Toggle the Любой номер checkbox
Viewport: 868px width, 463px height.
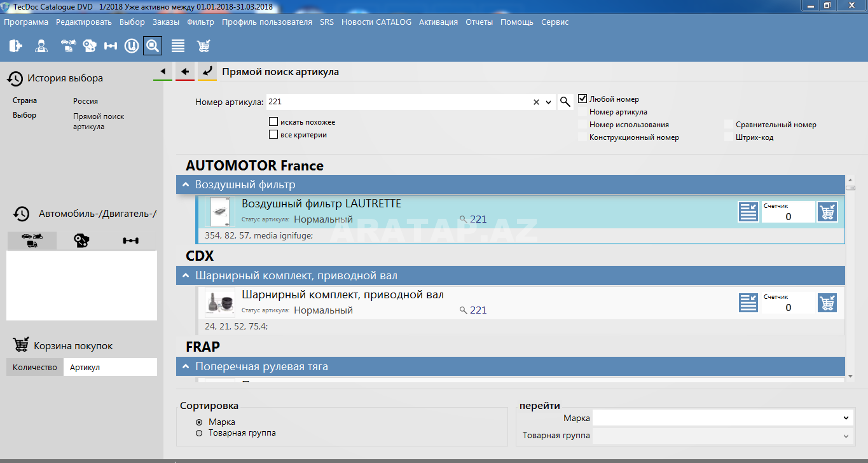click(582, 99)
